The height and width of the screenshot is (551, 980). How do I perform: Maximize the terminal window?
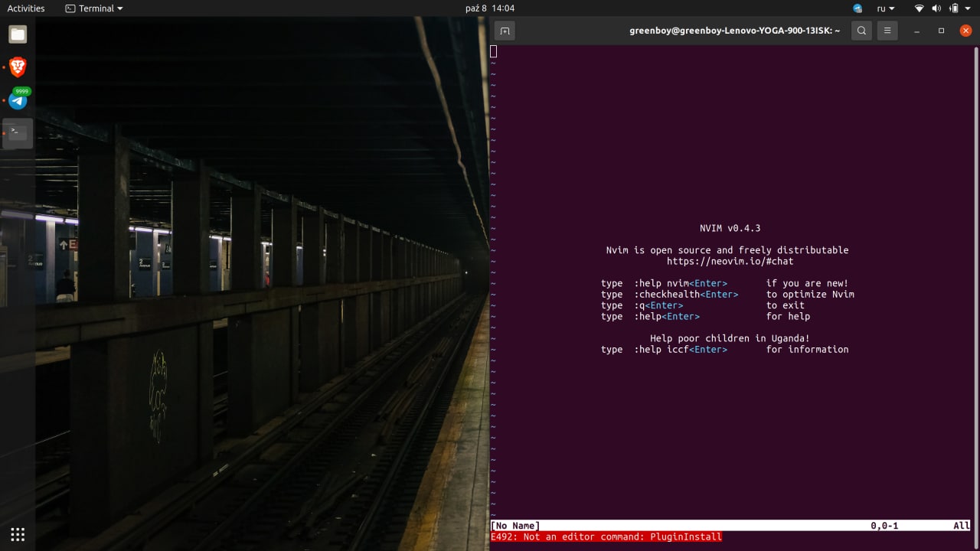click(941, 31)
